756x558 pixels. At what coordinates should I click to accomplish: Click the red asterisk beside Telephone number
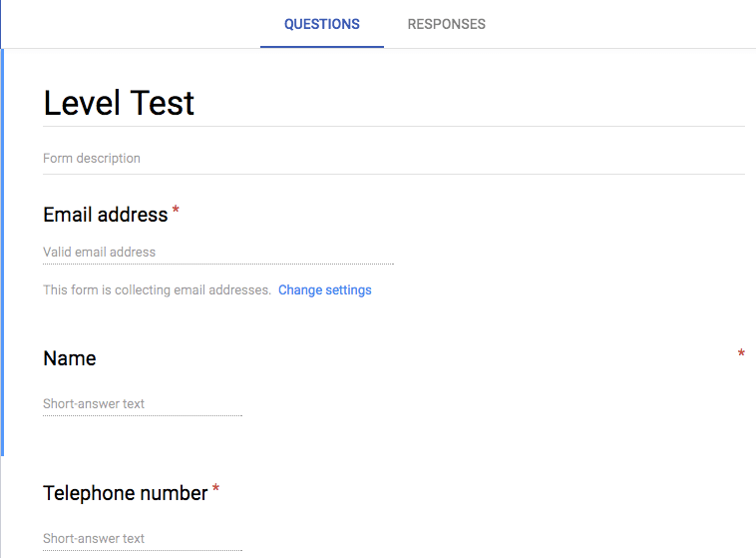pos(216,489)
